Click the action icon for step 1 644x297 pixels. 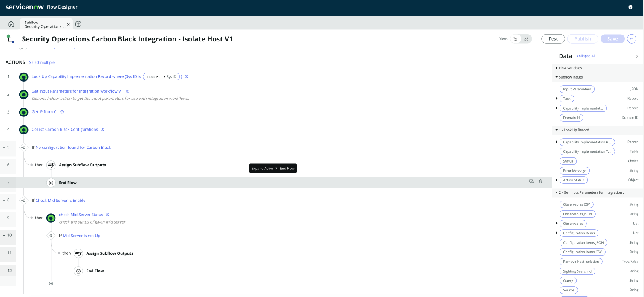[x=24, y=77]
